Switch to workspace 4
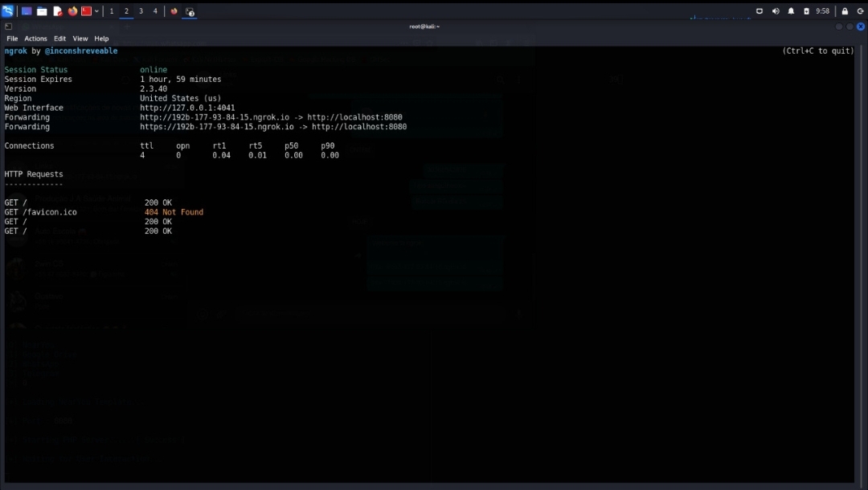Screen dimensions: 868x490 [155, 11]
